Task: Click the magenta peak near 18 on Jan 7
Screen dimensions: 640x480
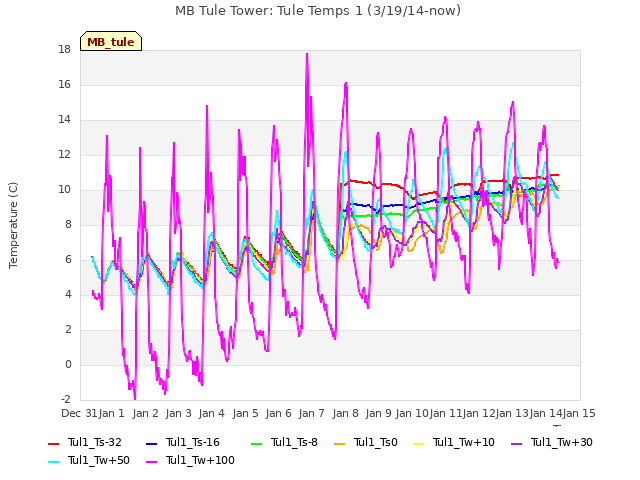Action: click(307, 54)
